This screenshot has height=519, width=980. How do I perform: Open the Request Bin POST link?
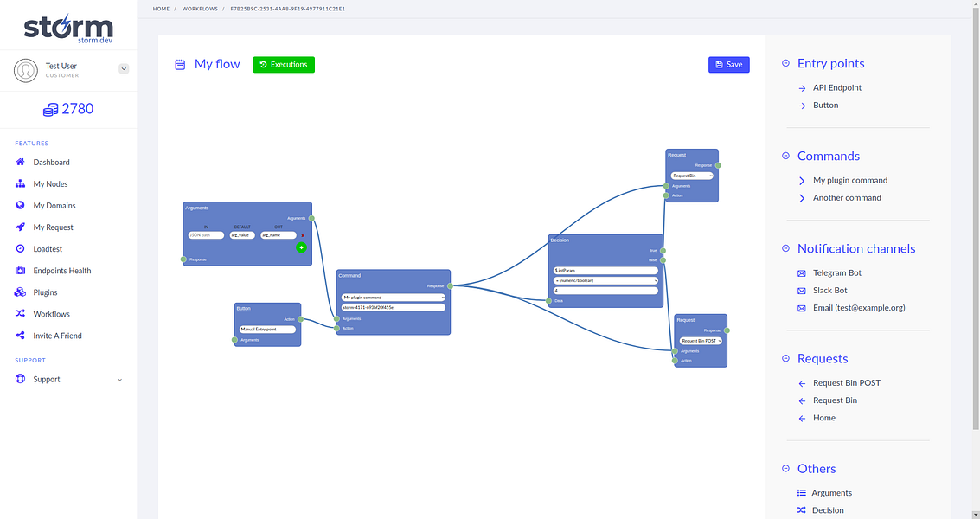click(846, 382)
